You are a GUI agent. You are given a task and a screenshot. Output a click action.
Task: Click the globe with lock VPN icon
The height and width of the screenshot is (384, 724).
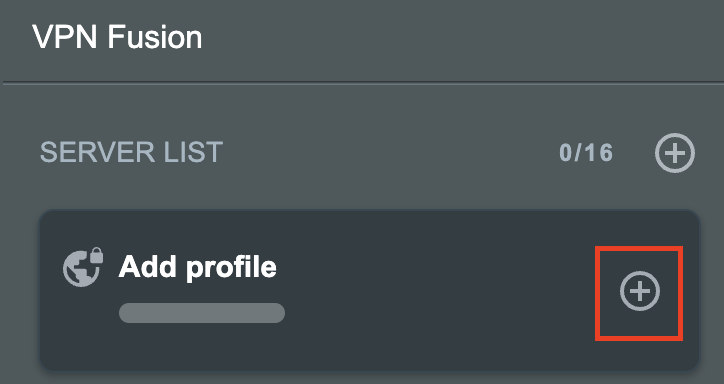pos(83,267)
